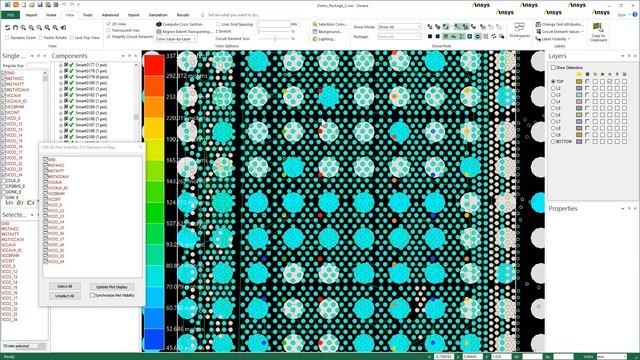Close the Components panel
The width and height of the screenshot is (640, 360).
pyautogui.click(x=136, y=56)
